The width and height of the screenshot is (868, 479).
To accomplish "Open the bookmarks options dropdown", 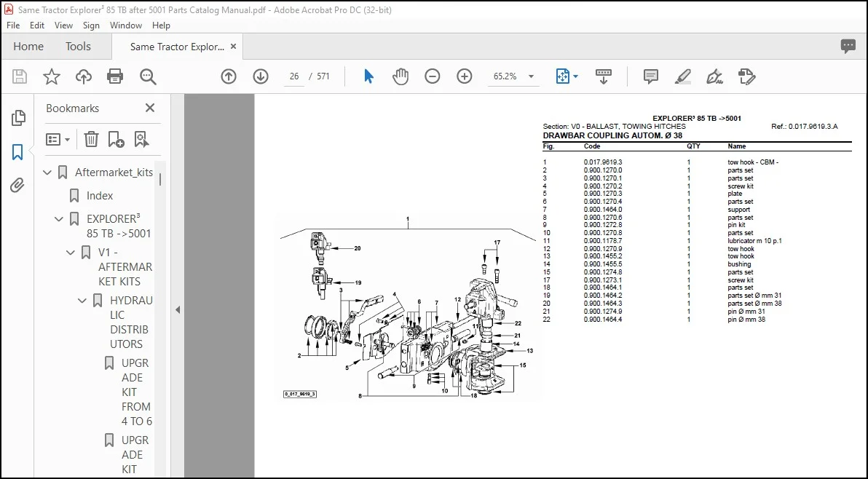I will [58, 139].
